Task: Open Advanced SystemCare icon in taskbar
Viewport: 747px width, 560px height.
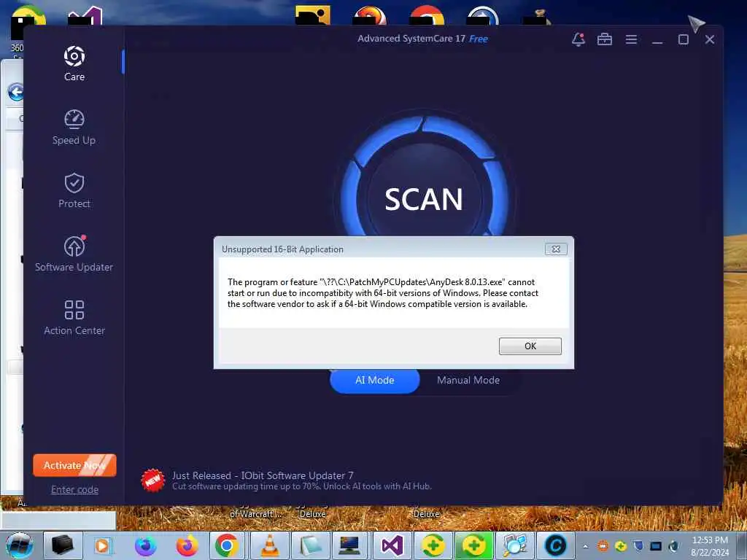Action: point(555,545)
